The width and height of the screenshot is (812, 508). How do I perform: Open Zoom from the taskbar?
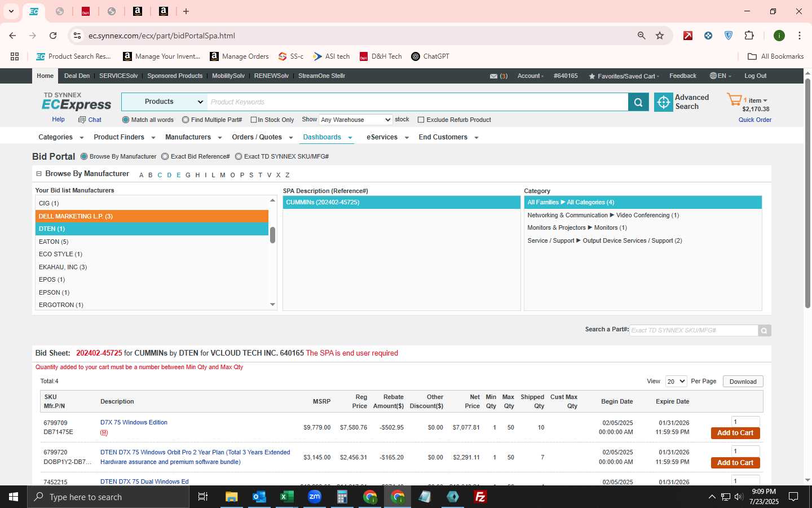point(314,497)
